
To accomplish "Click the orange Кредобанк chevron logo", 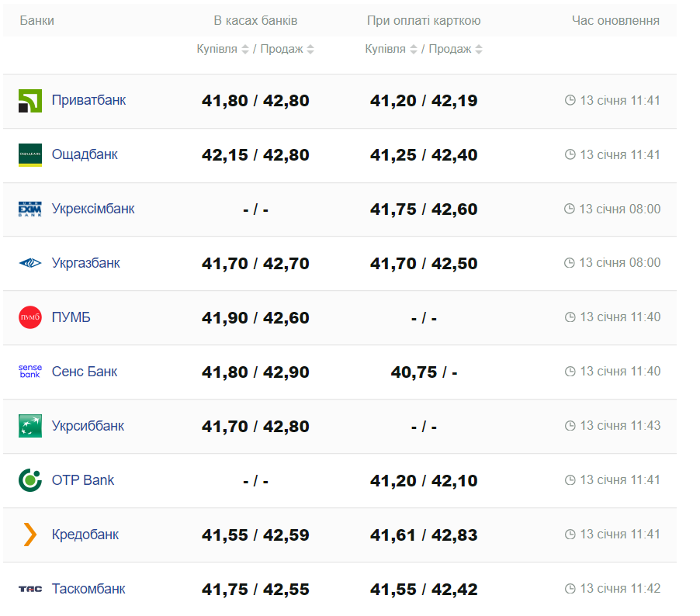I will click(x=30, y=535).
